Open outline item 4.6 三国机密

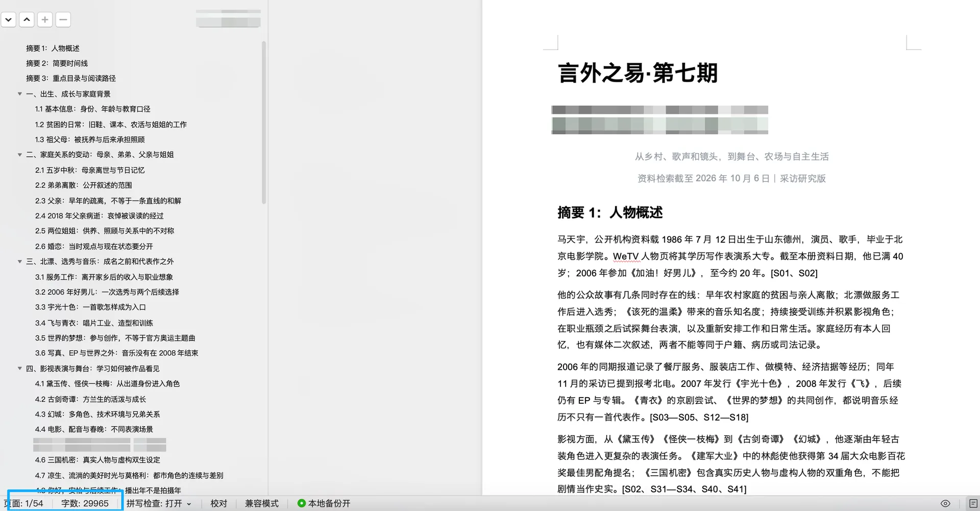pos(97,459)
